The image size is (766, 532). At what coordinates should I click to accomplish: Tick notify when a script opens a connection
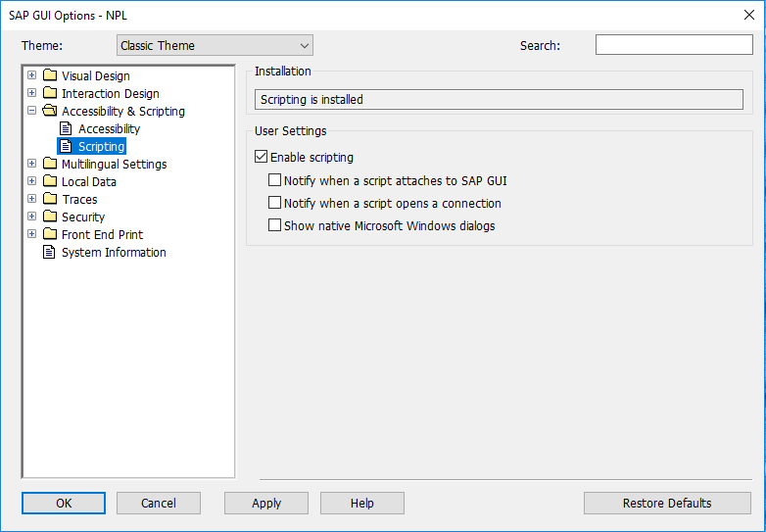tap(274, 203)
